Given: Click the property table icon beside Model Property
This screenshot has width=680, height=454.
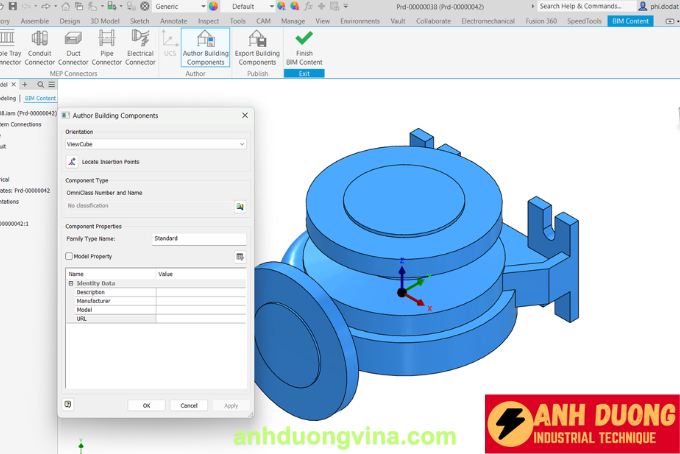Looking at the screenshot, I should click(x=240, y=257).
